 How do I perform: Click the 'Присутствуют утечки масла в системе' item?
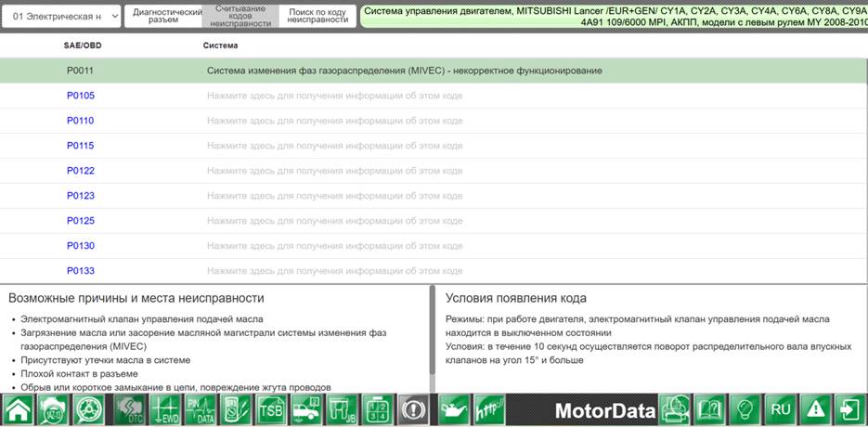coord(105,360)
